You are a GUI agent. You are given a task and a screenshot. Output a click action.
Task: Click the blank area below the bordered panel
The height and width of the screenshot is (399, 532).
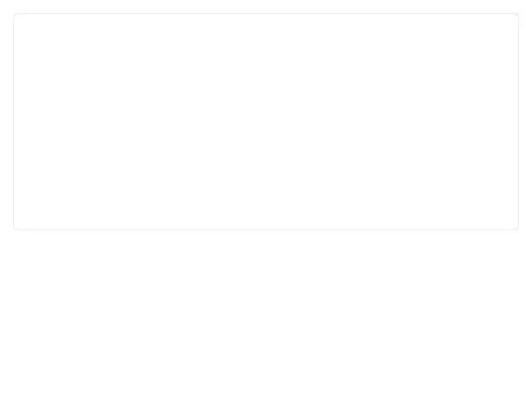(266, 315)
